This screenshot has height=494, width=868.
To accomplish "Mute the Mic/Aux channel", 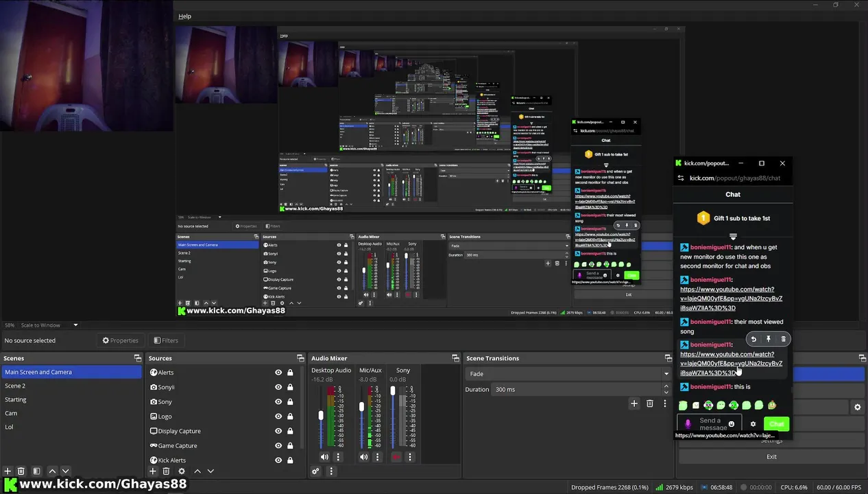I will tap(363, 457).
